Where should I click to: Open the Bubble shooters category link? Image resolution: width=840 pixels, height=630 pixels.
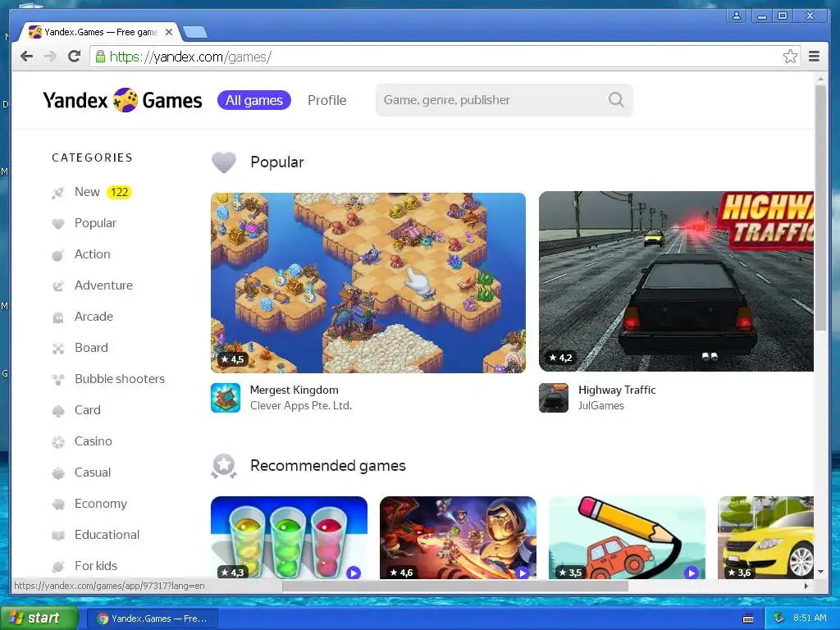pyautogui.click(x=120, y=379)
